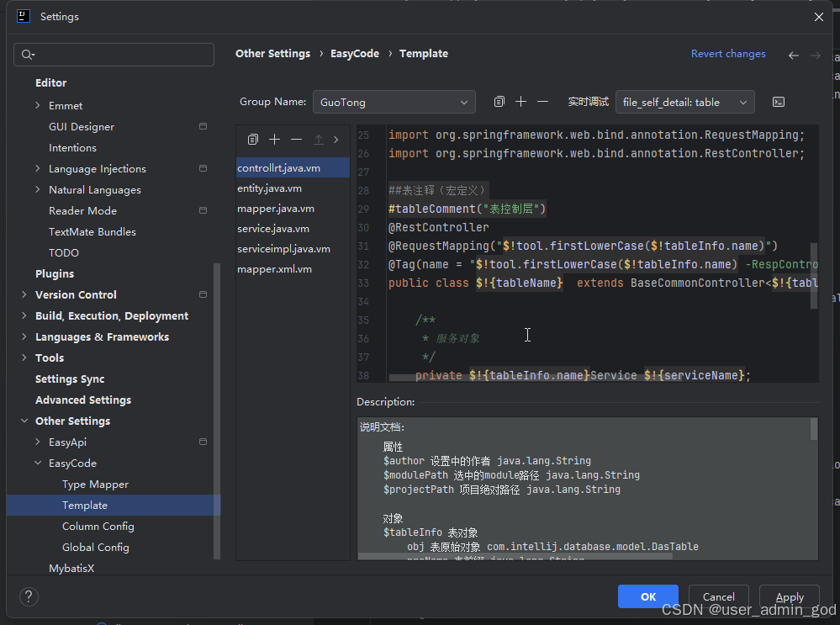
Task: Select Type Mapper under EasyCode
Action: 95,484
